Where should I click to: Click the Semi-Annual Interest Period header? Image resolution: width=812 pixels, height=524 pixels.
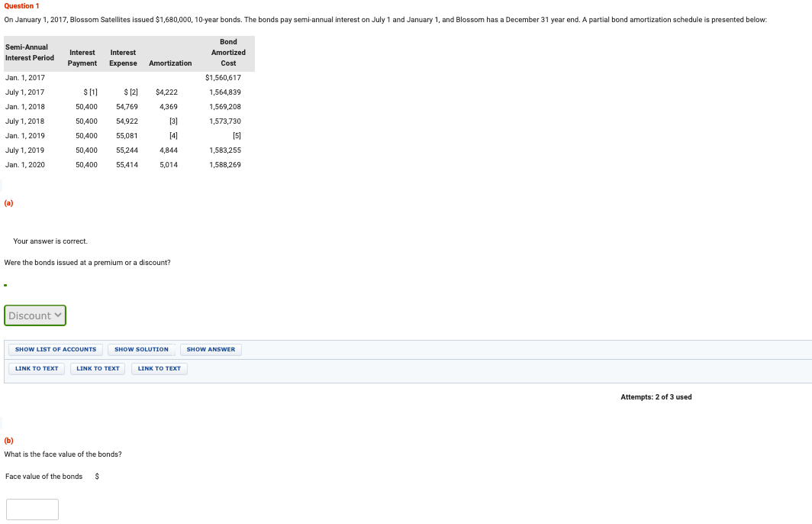coord(30,53)
